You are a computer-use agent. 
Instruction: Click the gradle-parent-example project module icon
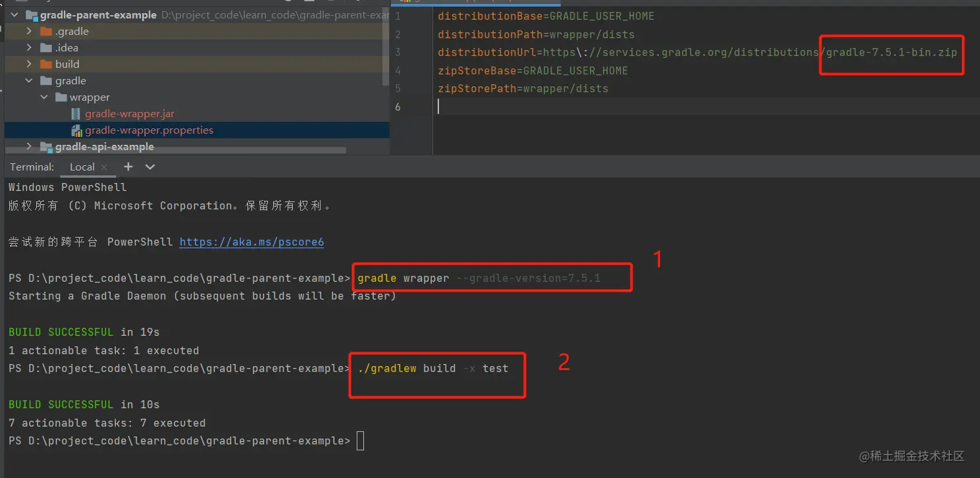(31, 14)
